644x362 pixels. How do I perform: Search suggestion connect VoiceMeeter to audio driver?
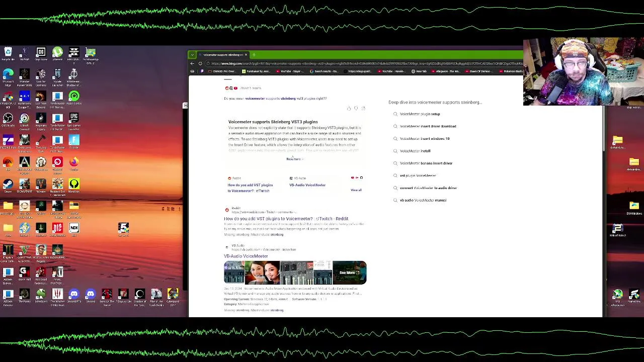[x=428, y=188]
